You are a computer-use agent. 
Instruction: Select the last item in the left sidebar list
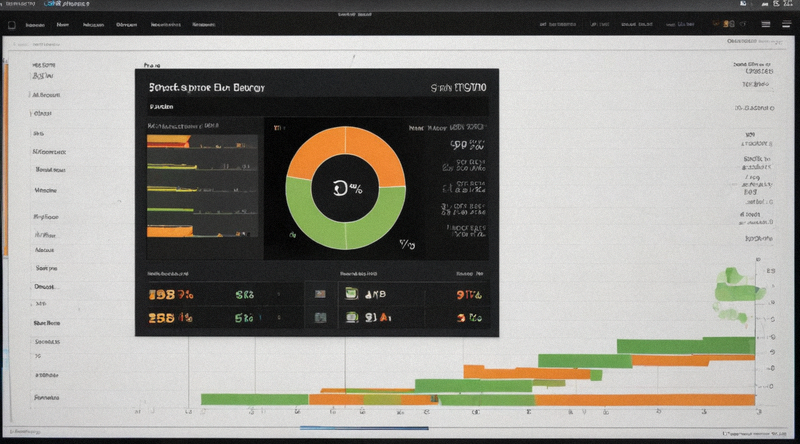pos(46,397)
